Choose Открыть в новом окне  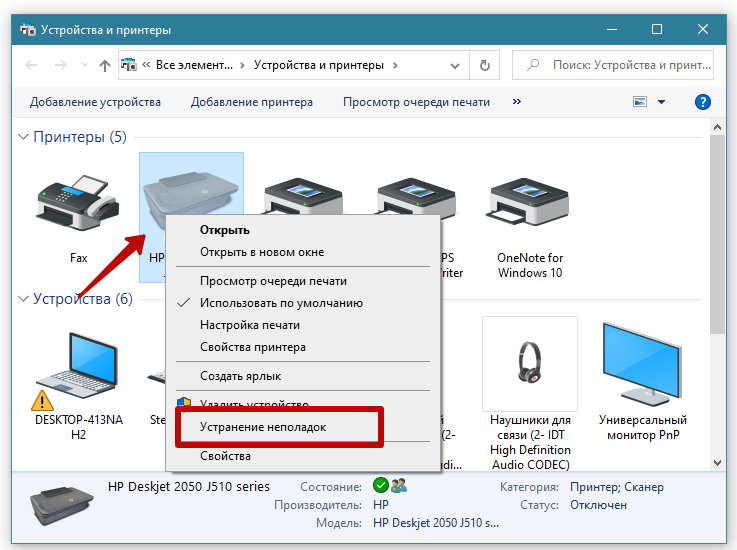[x=303, y=252]
